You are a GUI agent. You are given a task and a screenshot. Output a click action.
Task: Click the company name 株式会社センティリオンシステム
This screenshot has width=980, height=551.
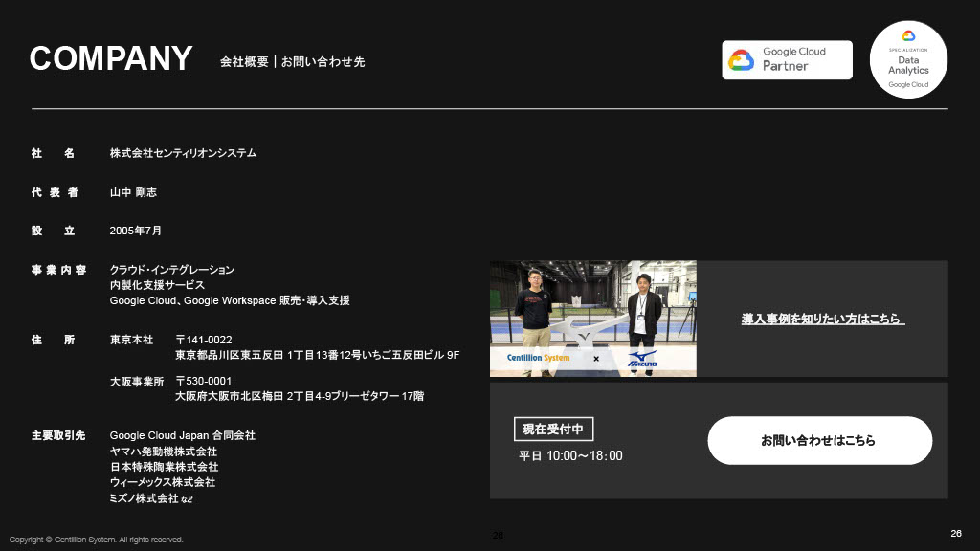coord(183,153)
